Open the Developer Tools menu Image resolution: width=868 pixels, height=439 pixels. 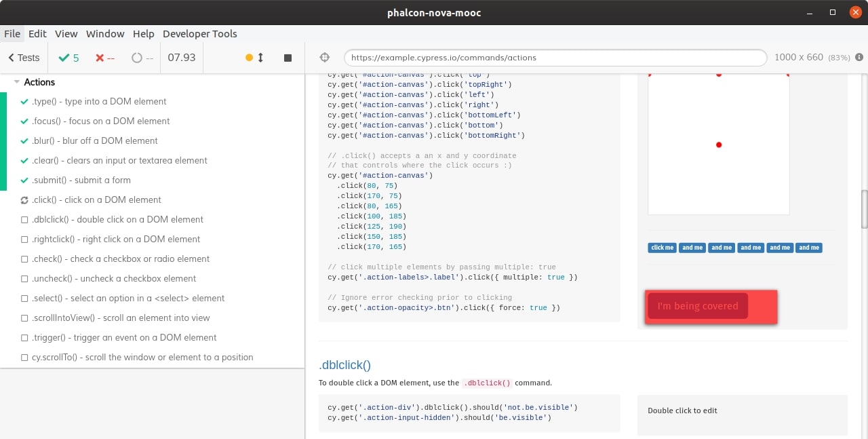(200, 33)
